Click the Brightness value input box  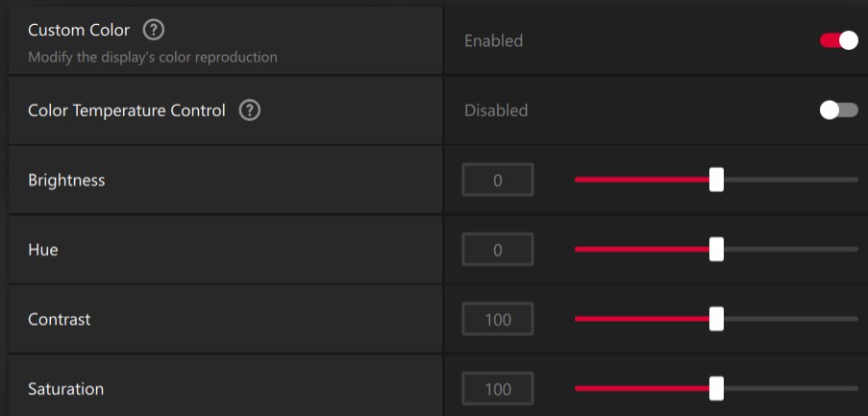click(x=497, y=180)
